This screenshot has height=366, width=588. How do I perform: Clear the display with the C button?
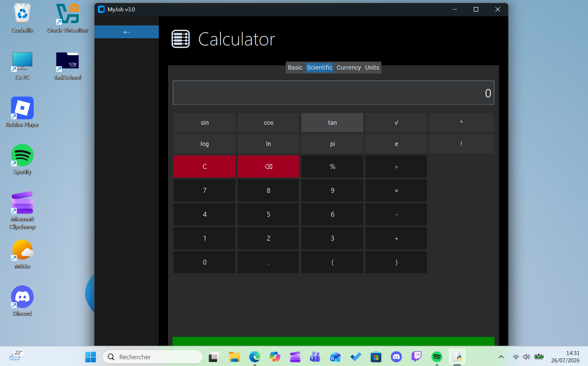pos(204,166)
